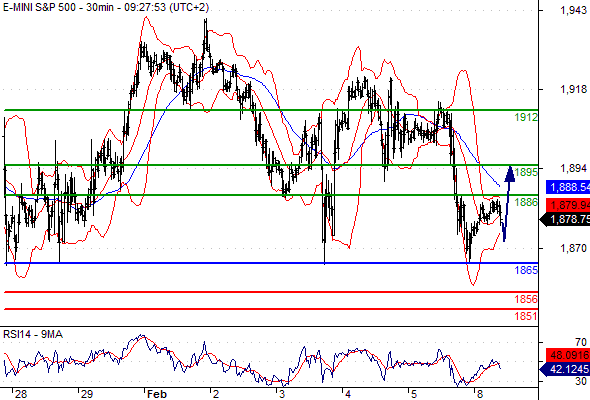The width and height of the screenshot is (590, 400).
Task: Click the 1865 pivot level label
Action: click(x=526, y=270)
